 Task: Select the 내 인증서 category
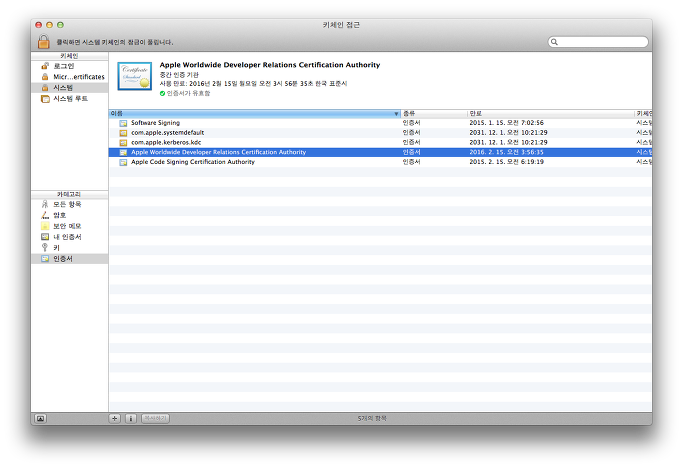point(70,237)
